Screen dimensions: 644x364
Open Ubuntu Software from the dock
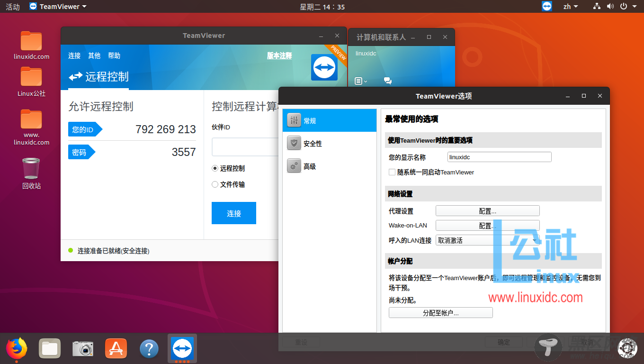[116, 349]
